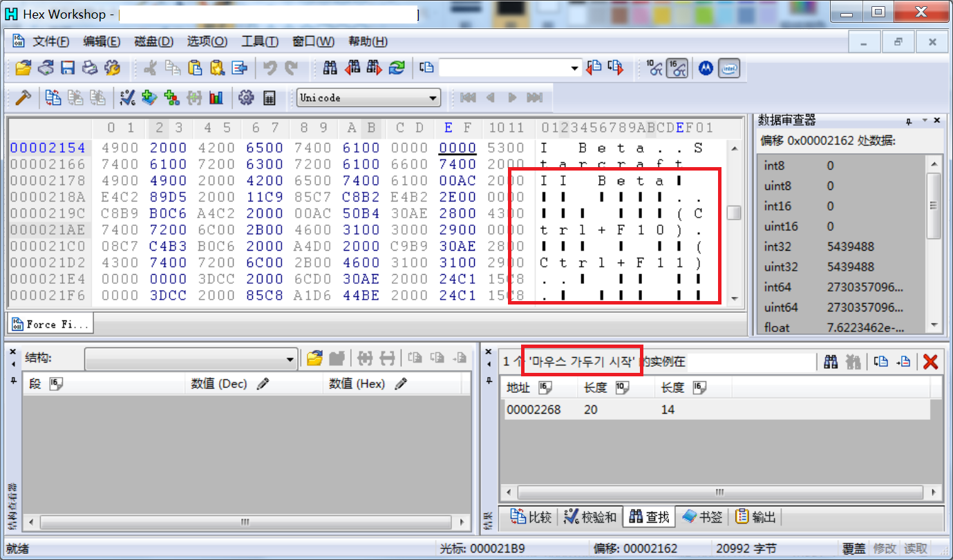This screenshot has width=953, height=560.
Task: Toggle hex offset display (16 glasses icon)
Action: [677, 68]
